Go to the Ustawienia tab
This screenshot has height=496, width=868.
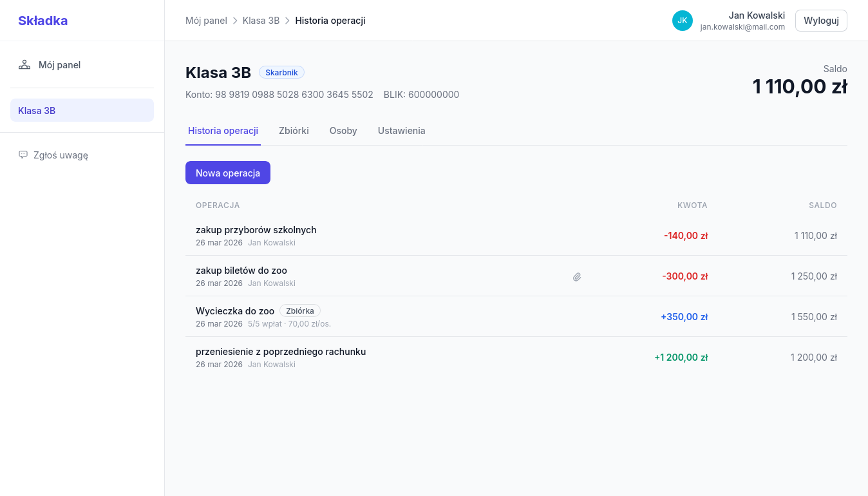[x=401, y=131]
